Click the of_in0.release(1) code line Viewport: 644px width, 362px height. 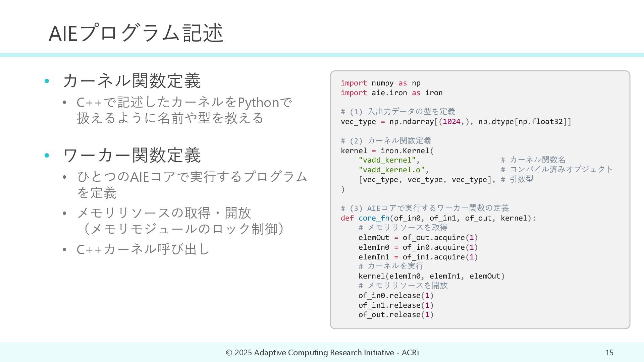click(396, 296)
